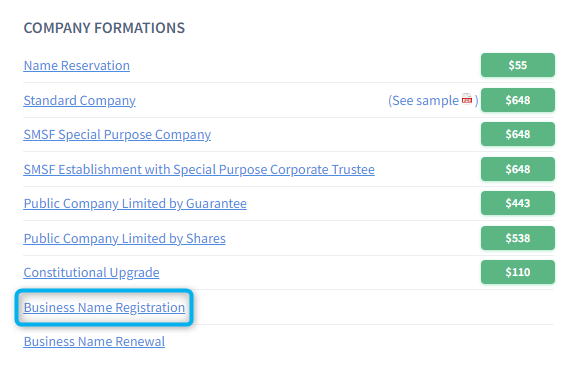The width and height of the screenshot is (573, 379).
Task: Click the $443 price button
Action: [x=518, y=203]
